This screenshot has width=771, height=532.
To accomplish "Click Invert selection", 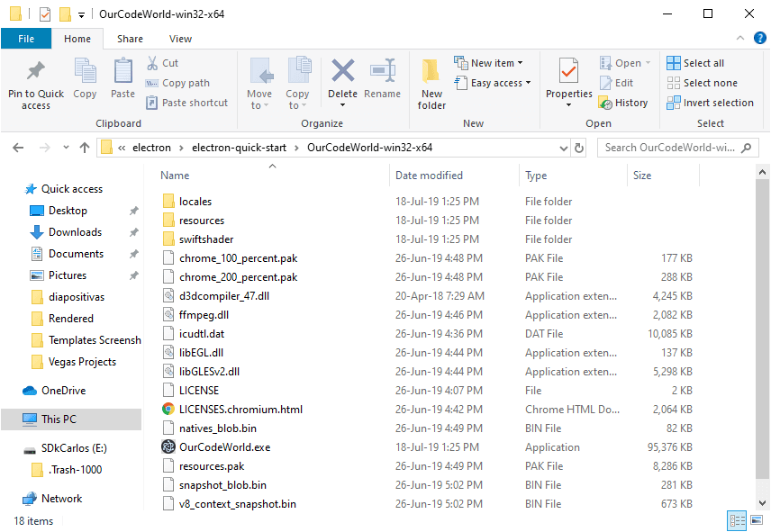I will (x=711, y=103).
